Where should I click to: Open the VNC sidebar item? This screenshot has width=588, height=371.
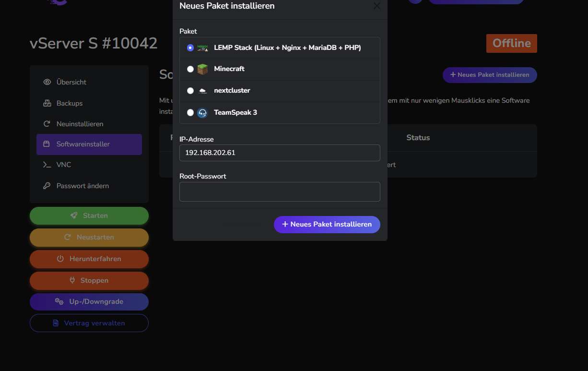coord(89,165)
